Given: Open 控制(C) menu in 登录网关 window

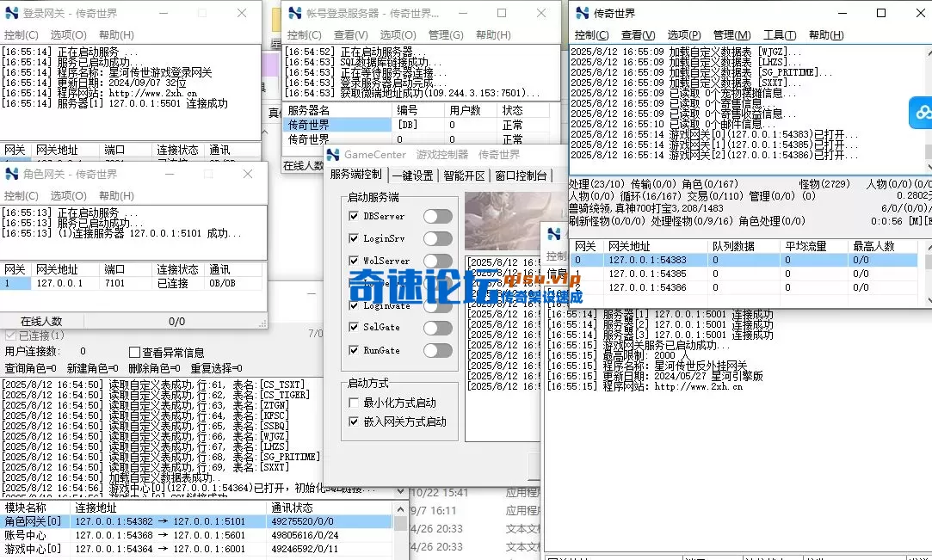Looking at the screenshot, I should (22, 35).
